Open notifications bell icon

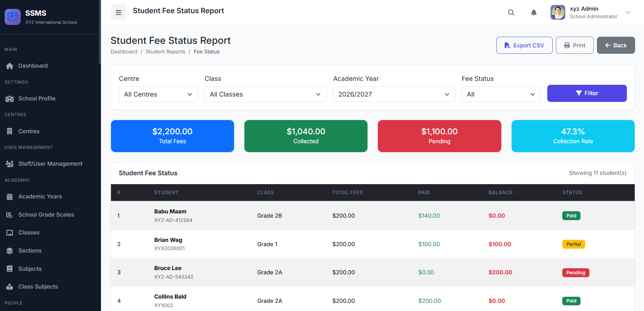coord(533,12)
